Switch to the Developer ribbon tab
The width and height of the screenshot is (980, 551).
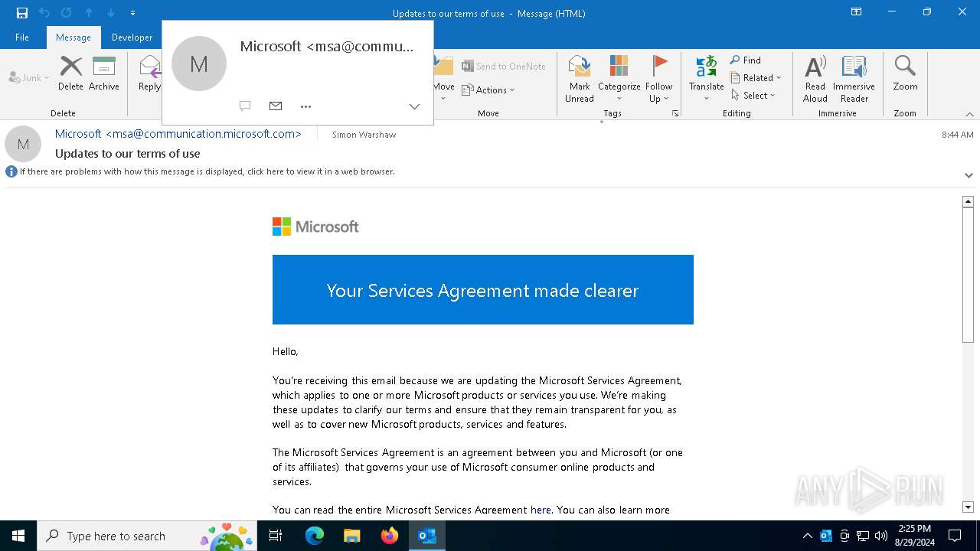point(132,37)
